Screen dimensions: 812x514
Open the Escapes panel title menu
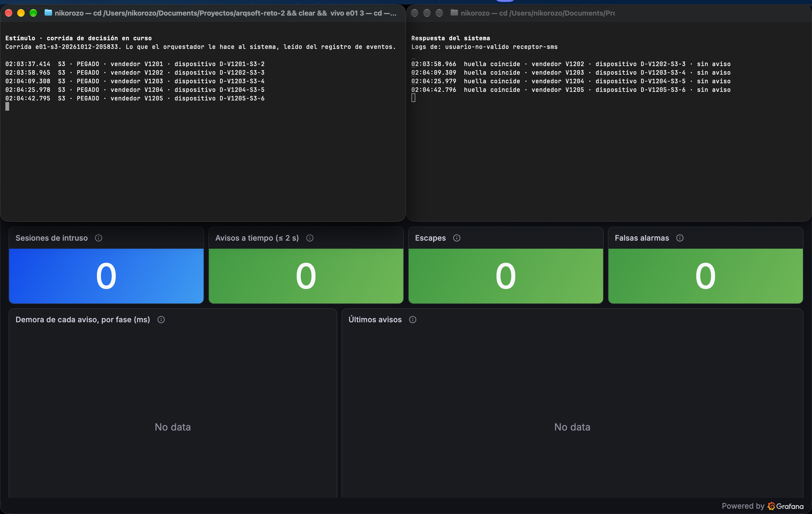tap(430, 238)
